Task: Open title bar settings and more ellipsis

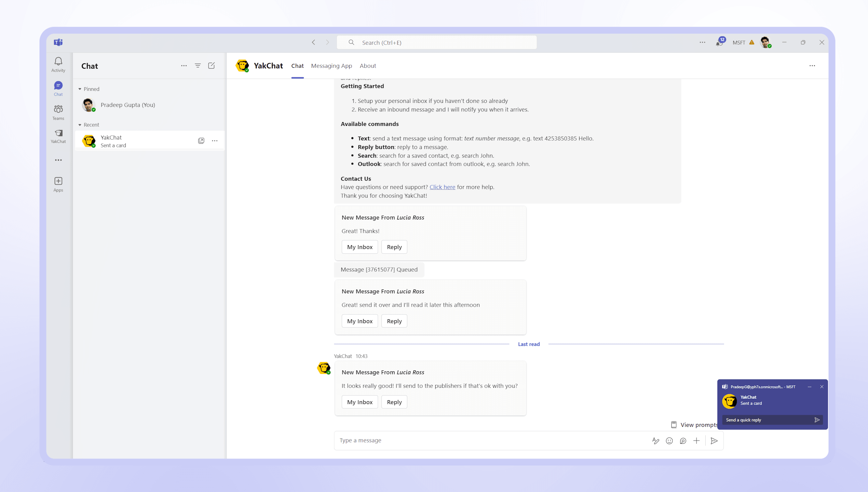Action: click(x=702, y=42)
